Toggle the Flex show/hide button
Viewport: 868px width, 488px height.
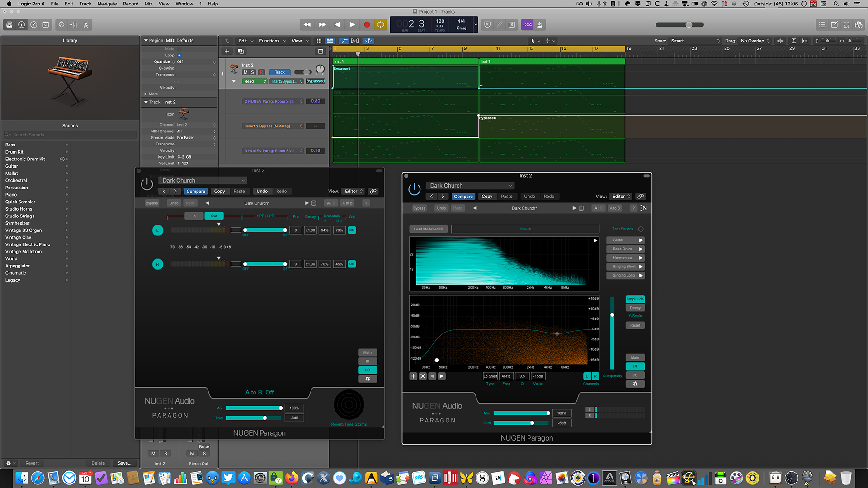355,41
